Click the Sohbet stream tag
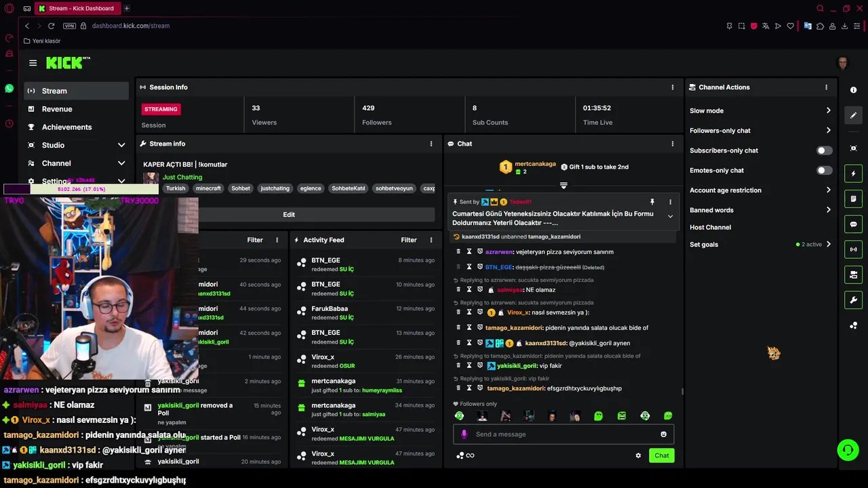Screen dimensions: 868x488 click(x=241, y=188)
